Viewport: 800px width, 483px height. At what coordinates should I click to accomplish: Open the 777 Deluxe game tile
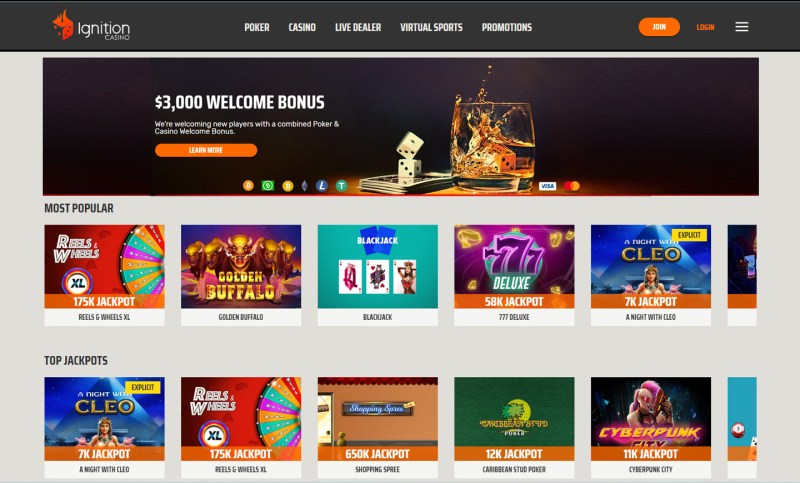tap(514, 275)
